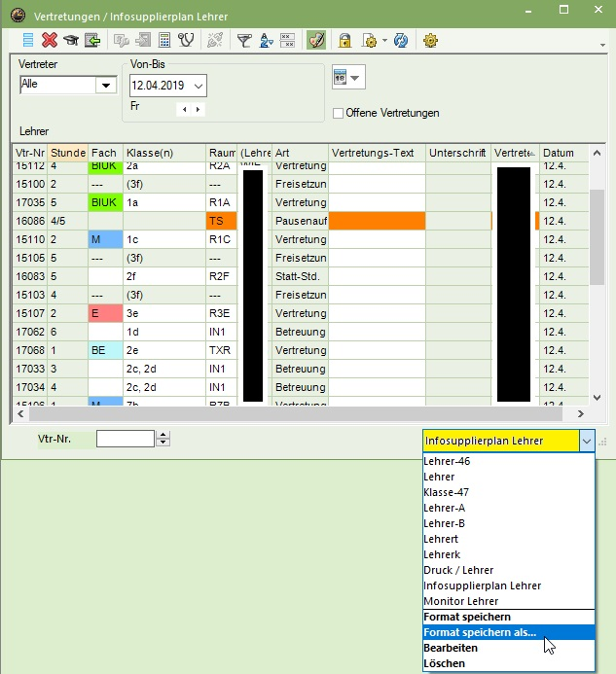Click the stethoscope diagnosis icon

pos(185,40)
